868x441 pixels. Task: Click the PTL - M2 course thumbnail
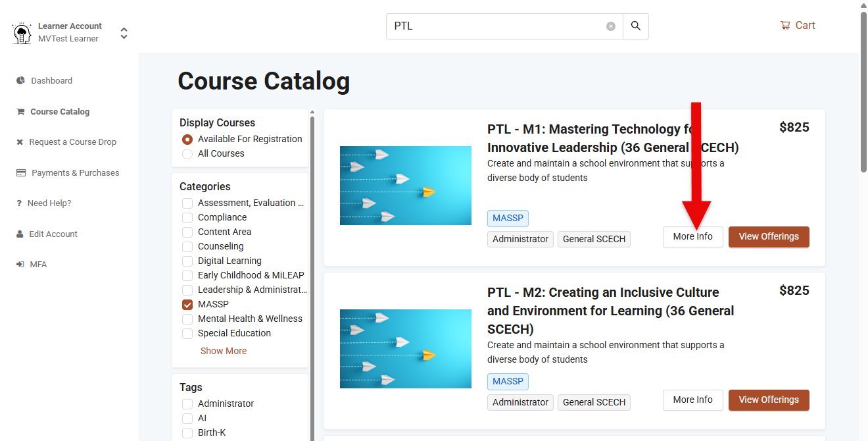pos(406,349)
